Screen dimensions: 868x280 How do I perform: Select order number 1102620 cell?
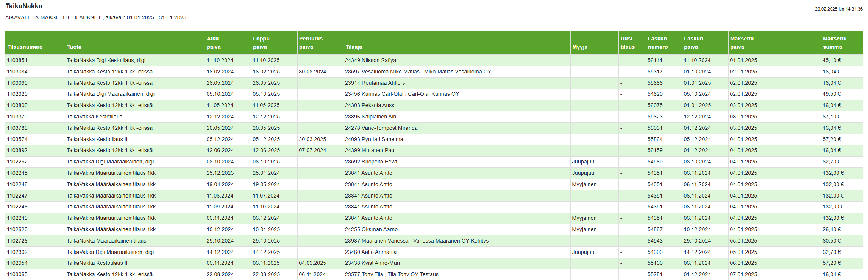(17, 229)
